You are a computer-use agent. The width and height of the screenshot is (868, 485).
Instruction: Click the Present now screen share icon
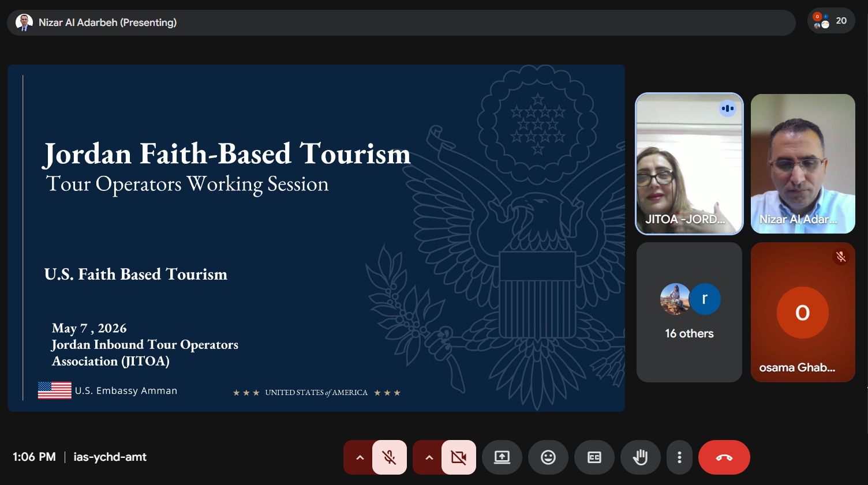(x=502, y=457)
